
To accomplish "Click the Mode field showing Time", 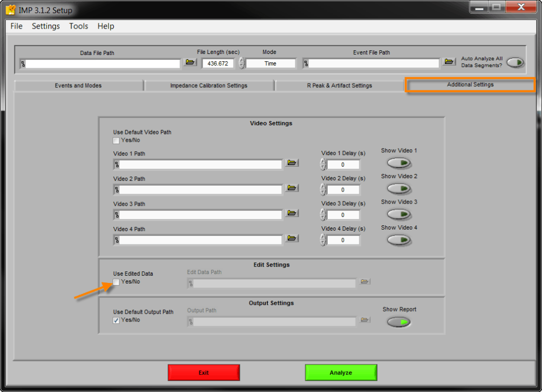I will coord(270,63).
